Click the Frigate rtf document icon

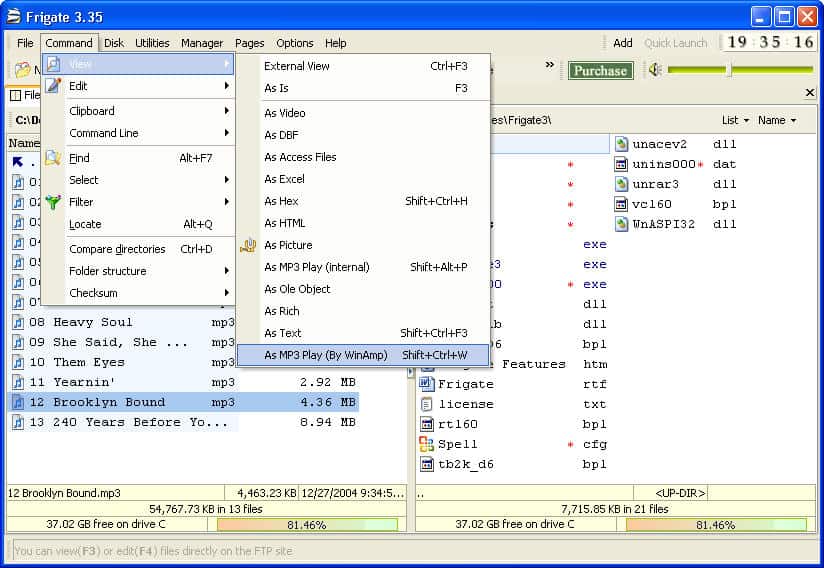(x=426, y=384)
